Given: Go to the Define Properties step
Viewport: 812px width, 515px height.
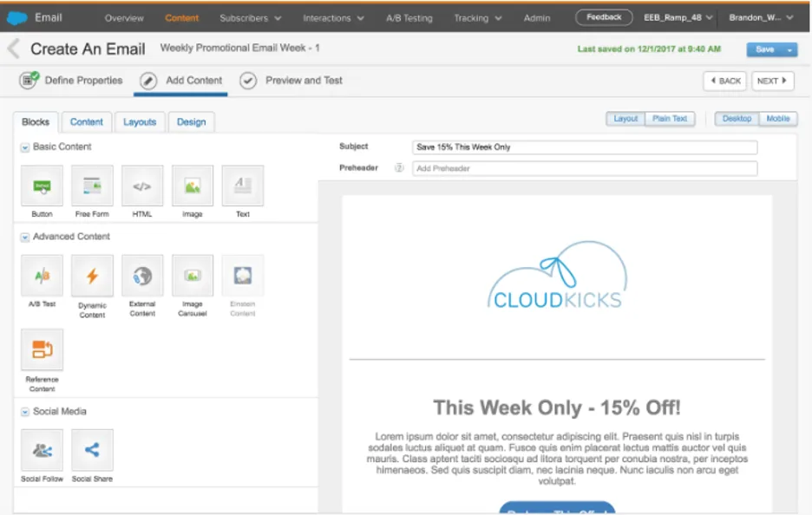Looking at the screenshot, I should [x=71, y=81].
